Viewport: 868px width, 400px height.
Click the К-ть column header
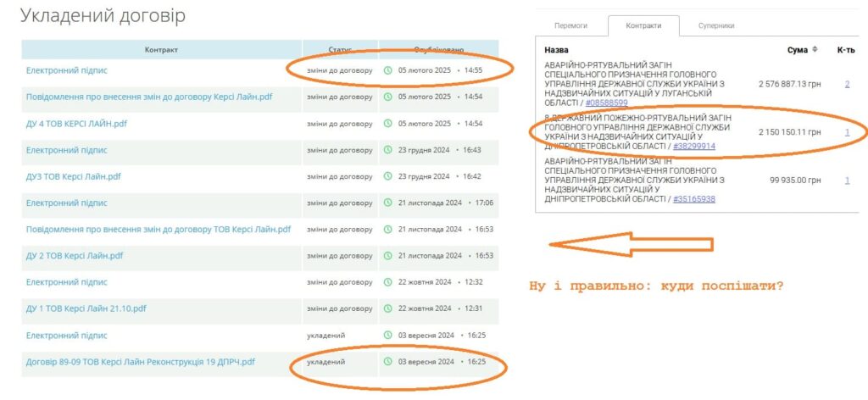845,49
